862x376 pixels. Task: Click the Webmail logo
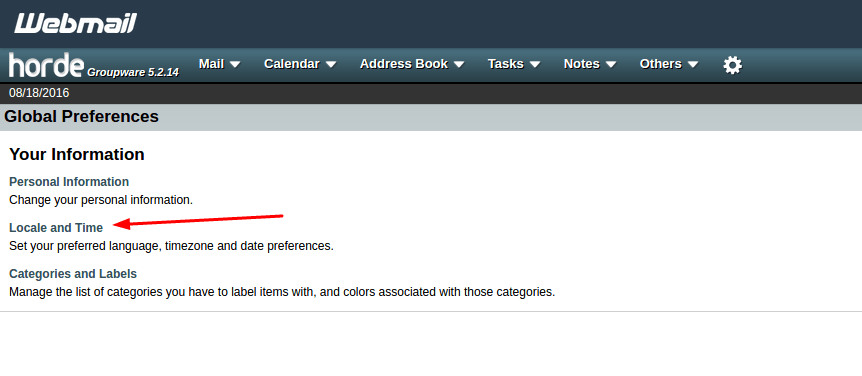click(75, 23)
